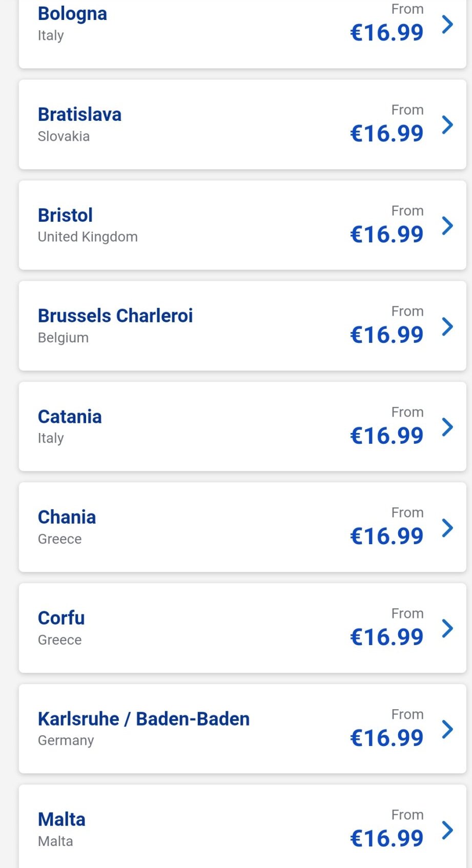Select the Catania row arrow icon
The height and width of the screenshot is (868, 472).
tap(447, 427)
